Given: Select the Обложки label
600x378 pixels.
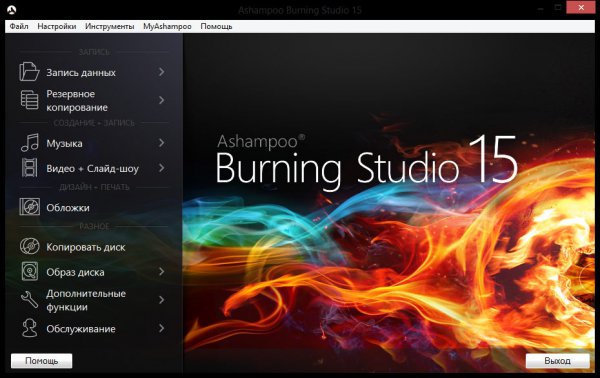Looking at the screenshot, I should [x=68, y=208].
